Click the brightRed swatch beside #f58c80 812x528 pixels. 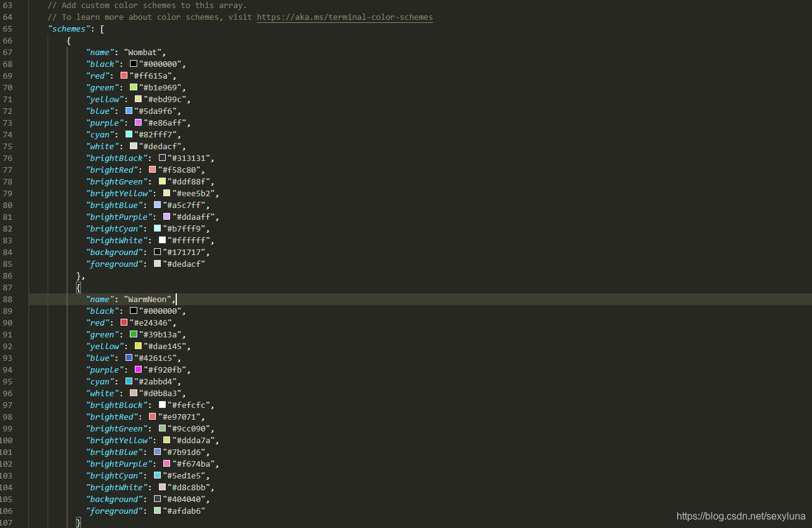tap(152, 170)
